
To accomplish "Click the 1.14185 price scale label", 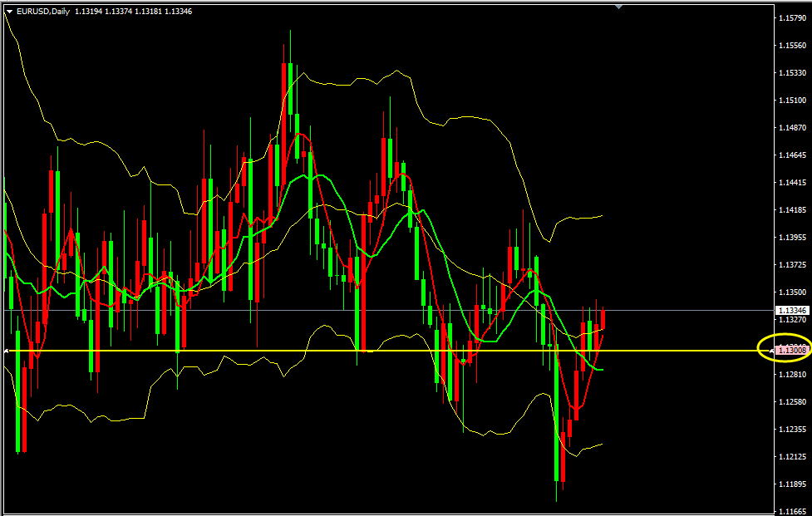I will click(792, 210).
